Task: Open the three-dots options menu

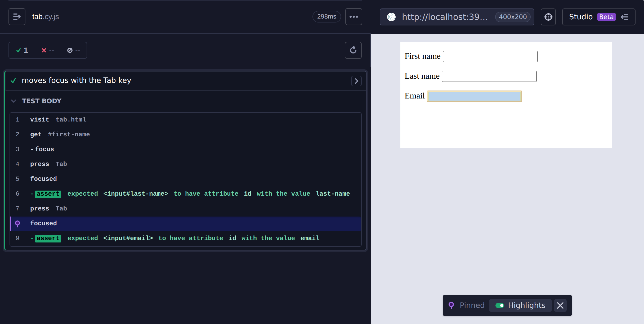Action: [354, 17]
